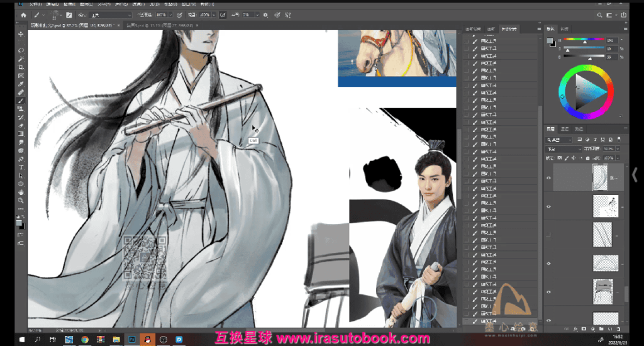644x346 pixels.
Task: Open flow dropdown arrow
Action: click(x=214, y=15)
